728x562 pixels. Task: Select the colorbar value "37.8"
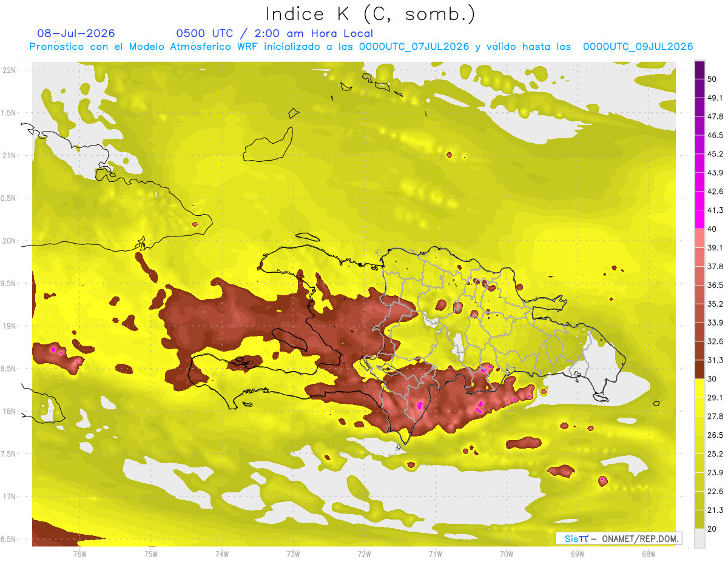click(x=715, y=266)
